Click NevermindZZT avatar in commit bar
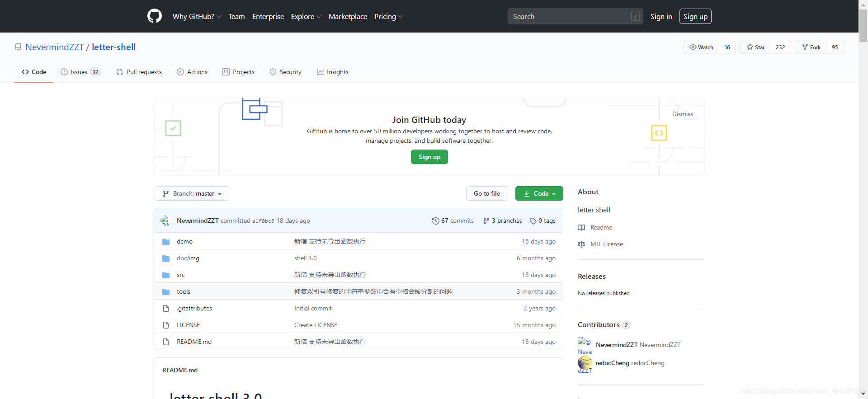 165,221
